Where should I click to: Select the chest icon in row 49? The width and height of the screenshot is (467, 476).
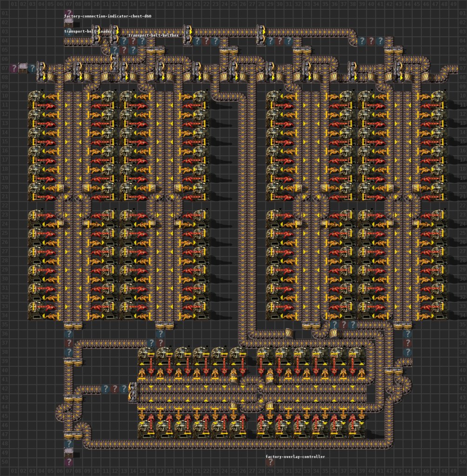pos(69,453)
